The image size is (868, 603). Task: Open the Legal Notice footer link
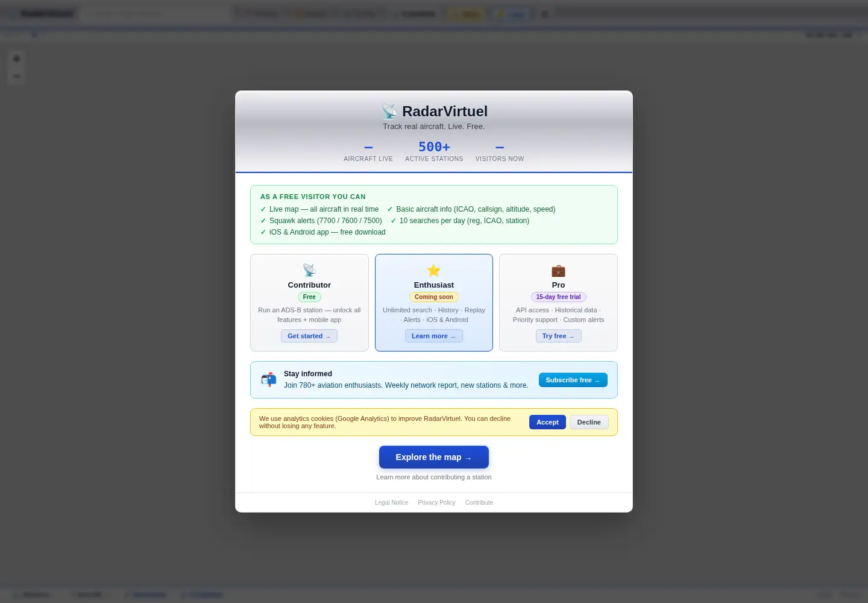pos(391,502)
